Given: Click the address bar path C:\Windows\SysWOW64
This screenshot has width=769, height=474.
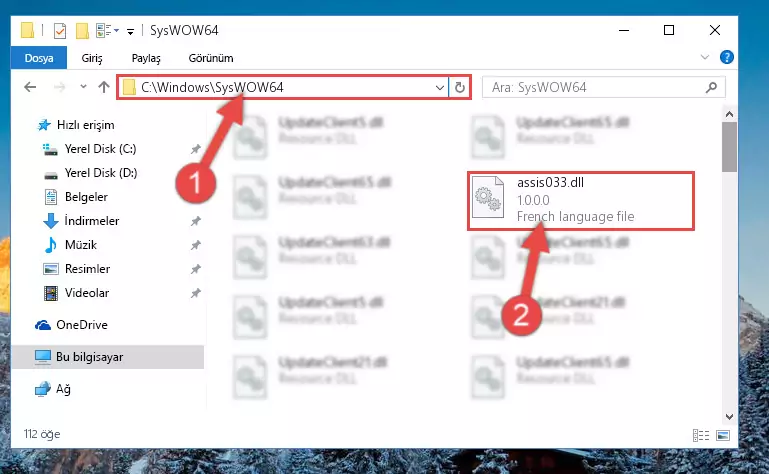Looking at the screenshot, I should coord(212,87).
